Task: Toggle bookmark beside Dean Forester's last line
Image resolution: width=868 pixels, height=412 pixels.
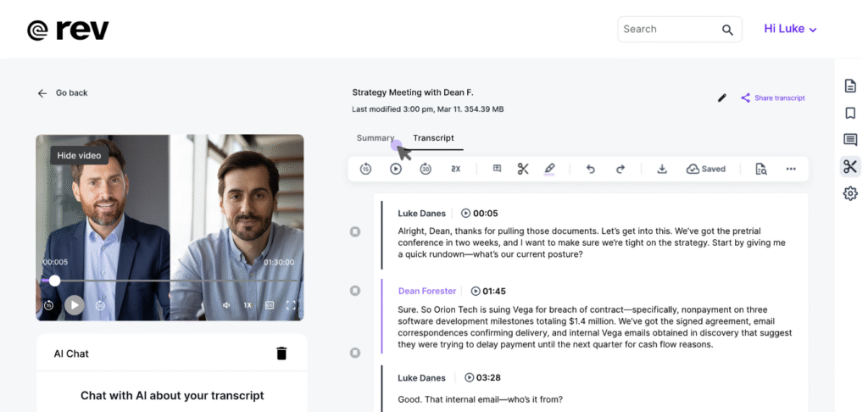Action: [x=355, y=353]
